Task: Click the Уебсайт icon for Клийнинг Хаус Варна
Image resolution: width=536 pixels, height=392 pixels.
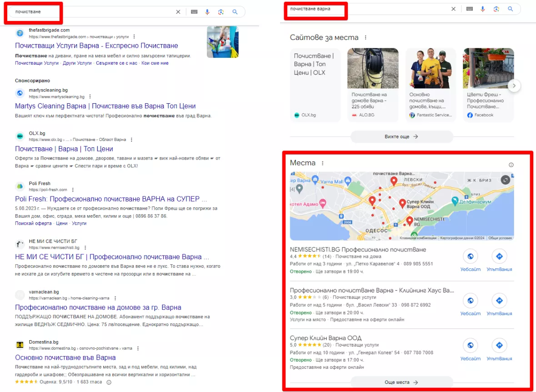Action: [471, 301]
